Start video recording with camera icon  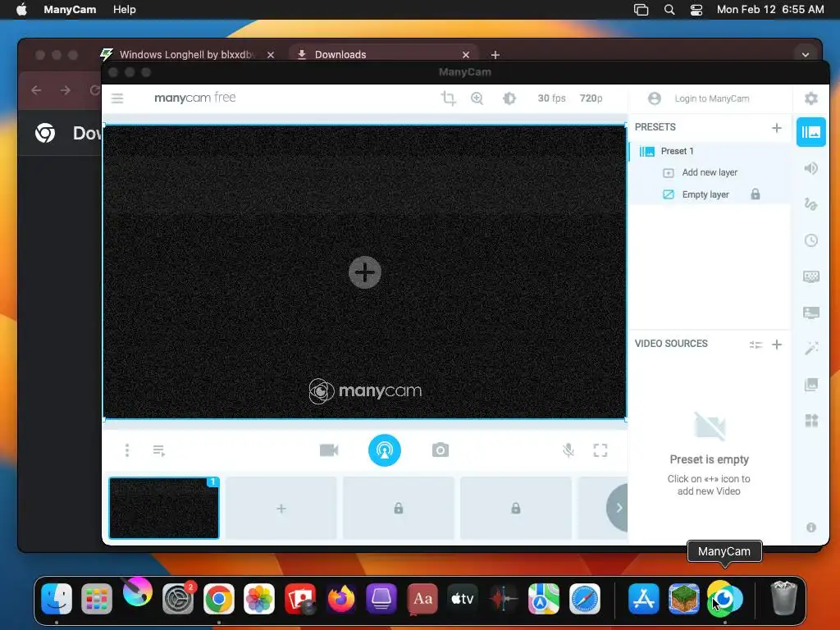click(x=329, y=450)
